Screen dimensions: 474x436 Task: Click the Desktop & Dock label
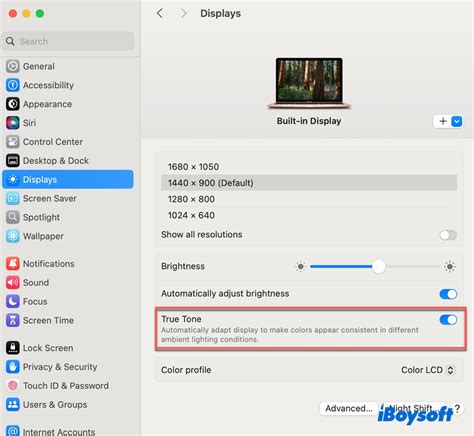click(56, 161)
